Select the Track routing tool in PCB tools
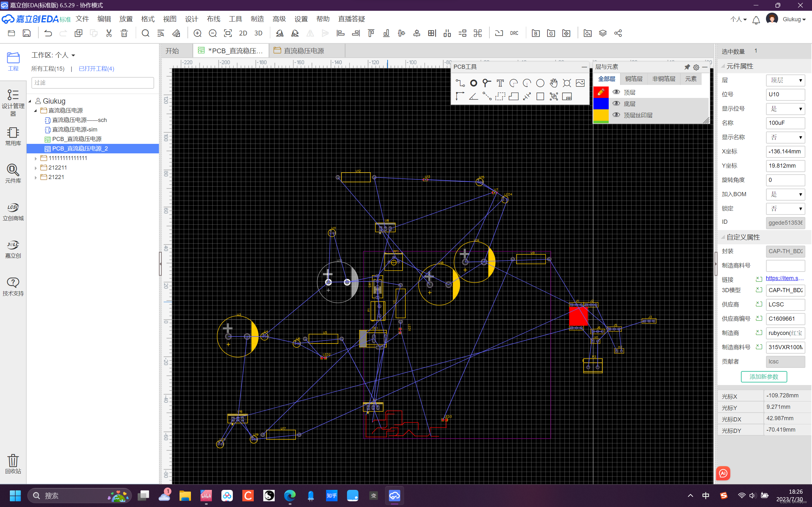The height and width of the screenshot is (507, 812). coord(460,83)
